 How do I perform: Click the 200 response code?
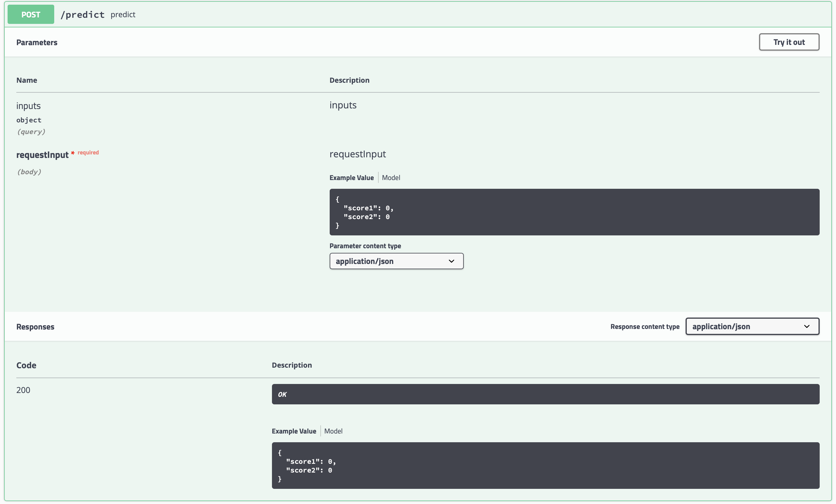23,390
